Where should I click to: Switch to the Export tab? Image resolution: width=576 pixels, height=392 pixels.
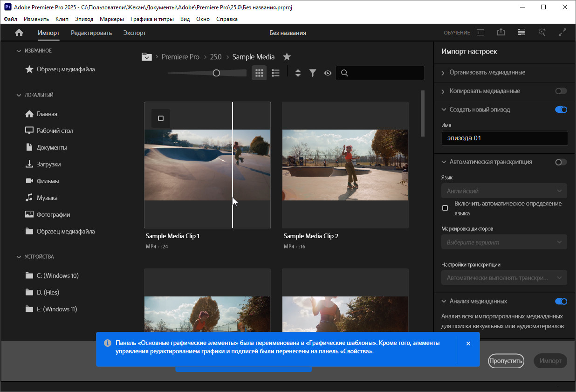coord(134,33)
